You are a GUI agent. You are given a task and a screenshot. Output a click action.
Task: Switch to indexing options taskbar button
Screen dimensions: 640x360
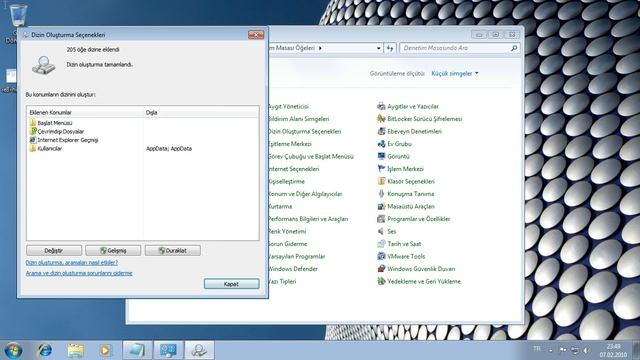coord(199,350)
